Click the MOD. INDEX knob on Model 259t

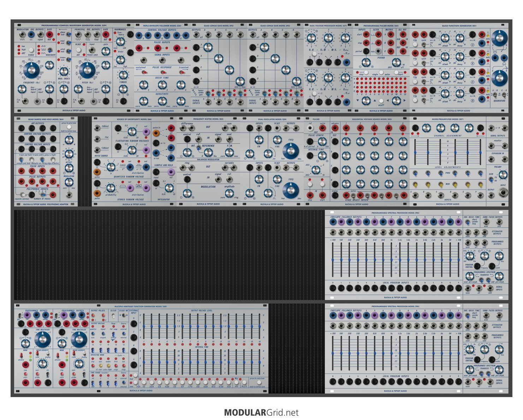coord(64,72)
